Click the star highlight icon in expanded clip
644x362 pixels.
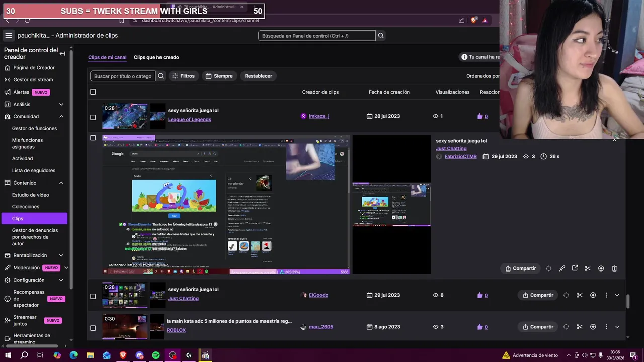(x=601, y=268)
